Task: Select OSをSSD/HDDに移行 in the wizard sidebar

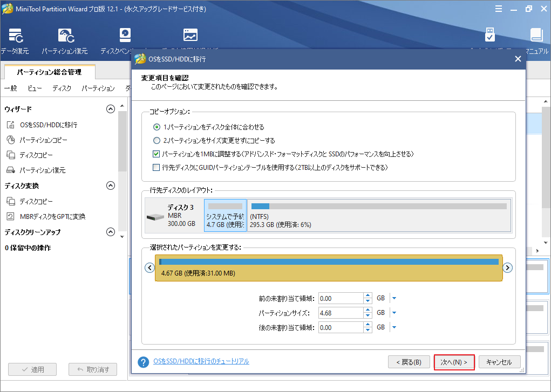Action: tap(48, 125)
